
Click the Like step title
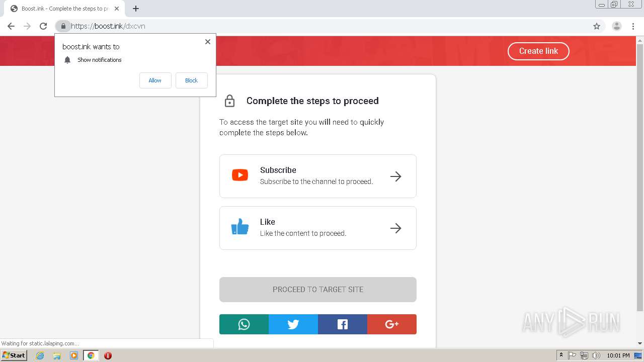pos(267,222)
